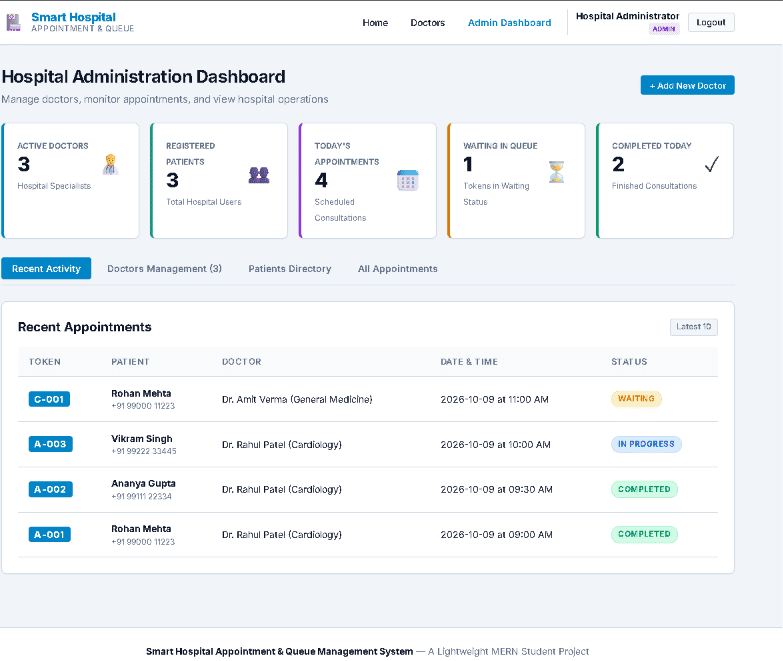Click the A-002 token badge
The height and width of the screenshot is (661, 783).
[x=50, y=489]
